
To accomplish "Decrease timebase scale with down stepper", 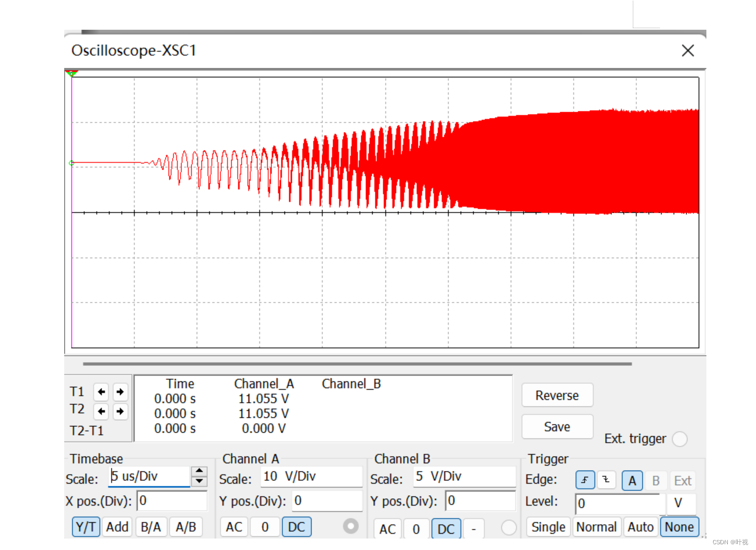I will 199,481.
